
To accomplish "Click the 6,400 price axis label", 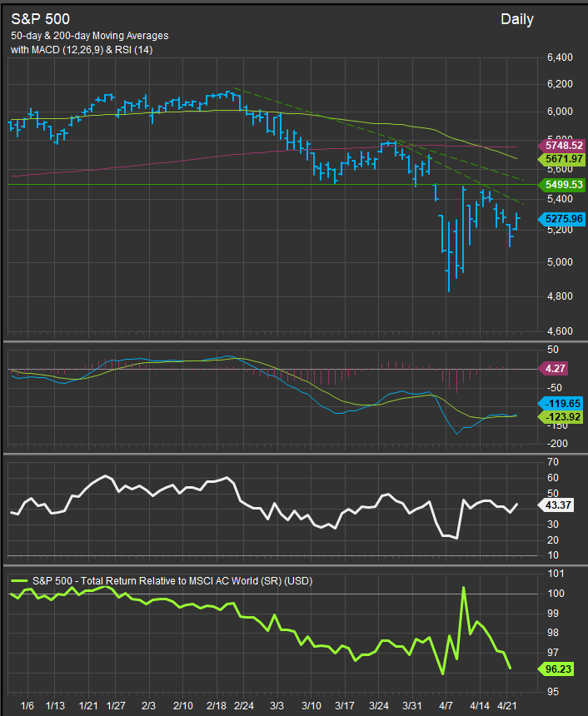I will (560, 57).
